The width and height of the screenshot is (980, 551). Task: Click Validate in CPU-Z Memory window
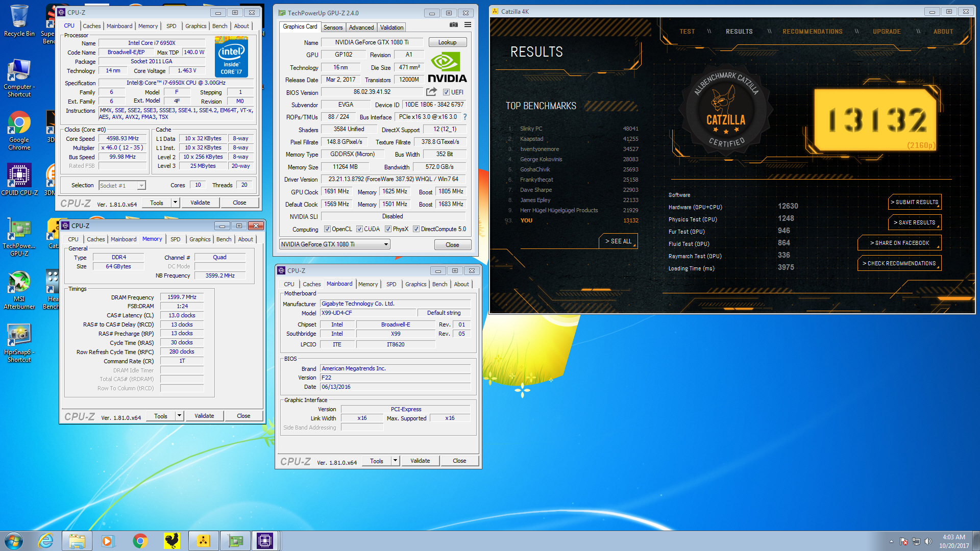[204, 416]
